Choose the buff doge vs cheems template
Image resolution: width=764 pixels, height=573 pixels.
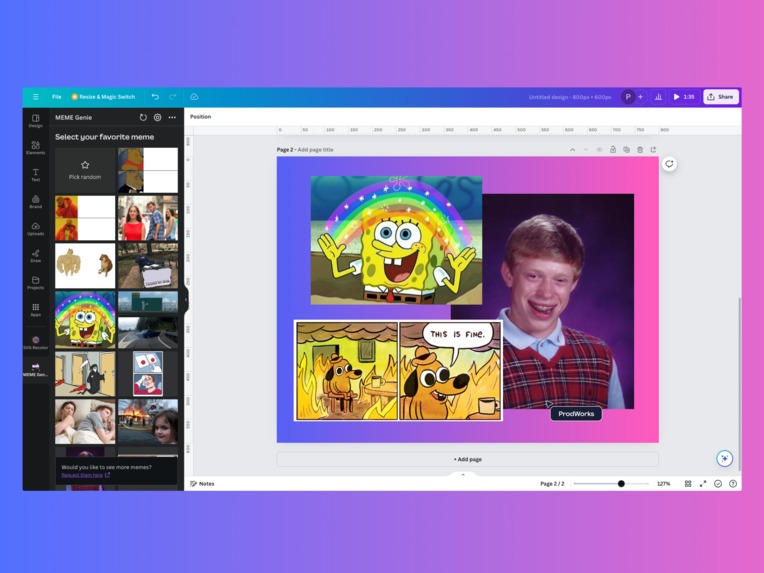coord(85,266)
